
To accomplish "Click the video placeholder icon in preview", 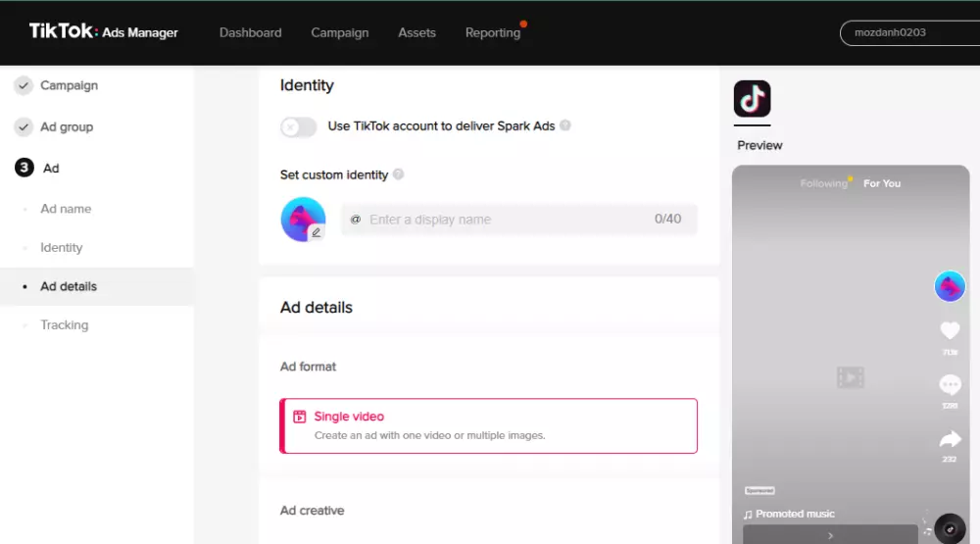I will 850,377.
